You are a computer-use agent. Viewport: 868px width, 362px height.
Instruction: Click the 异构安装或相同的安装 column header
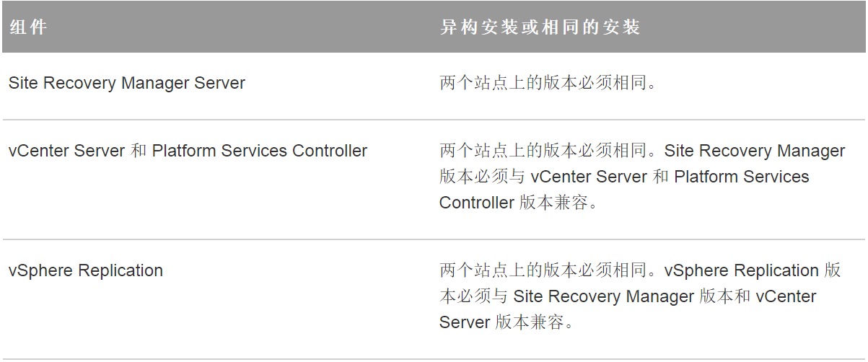540,27
